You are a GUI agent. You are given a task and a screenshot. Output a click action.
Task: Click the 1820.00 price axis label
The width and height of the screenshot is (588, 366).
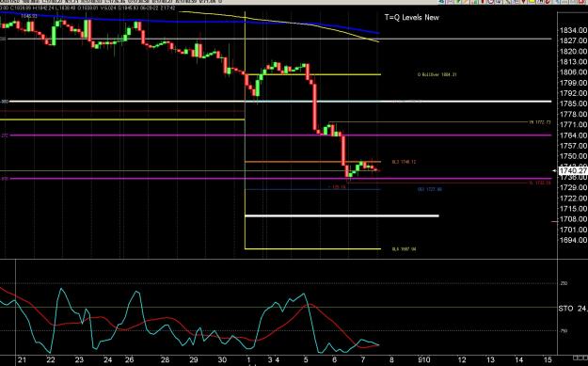pyautogui.click(x=573, y=52)
